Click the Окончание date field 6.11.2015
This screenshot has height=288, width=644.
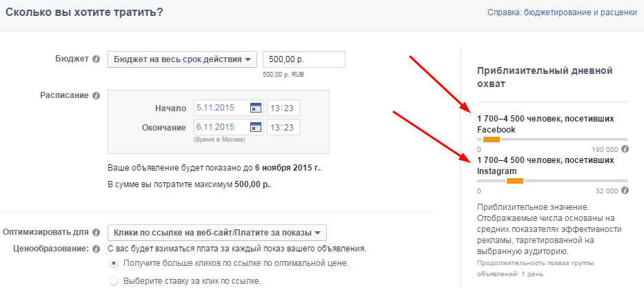click(221, 127)
